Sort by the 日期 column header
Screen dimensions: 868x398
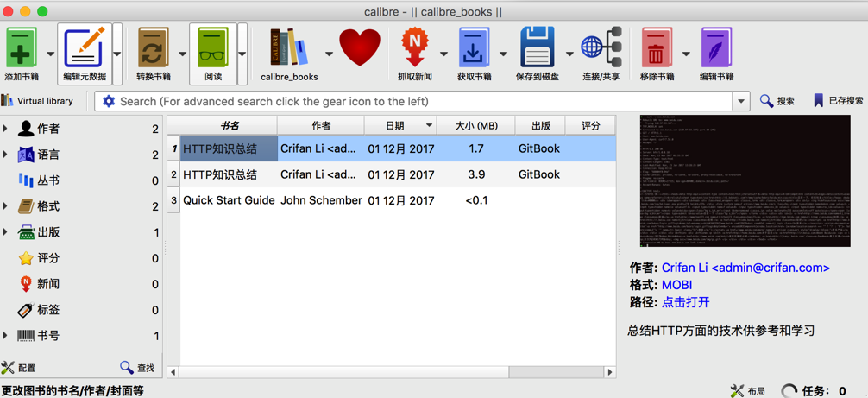point(400,126)
